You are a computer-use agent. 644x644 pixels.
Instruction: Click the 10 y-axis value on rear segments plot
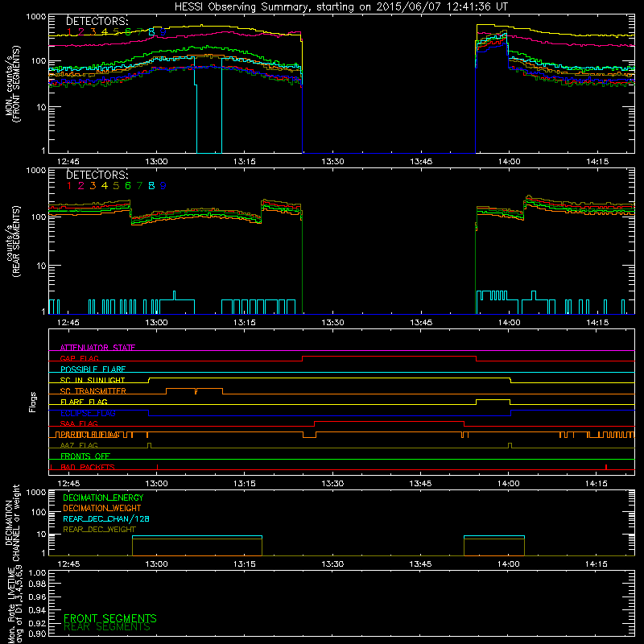(x=41, y=266)
